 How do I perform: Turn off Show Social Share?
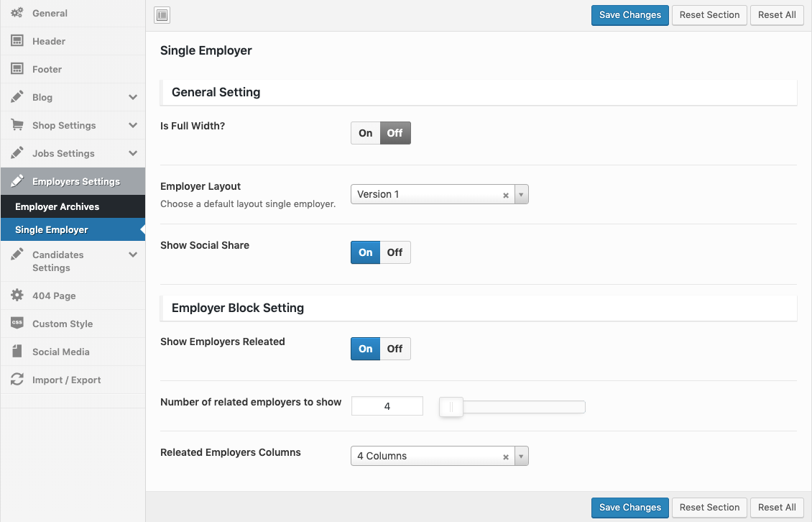[x=395, y=252]
